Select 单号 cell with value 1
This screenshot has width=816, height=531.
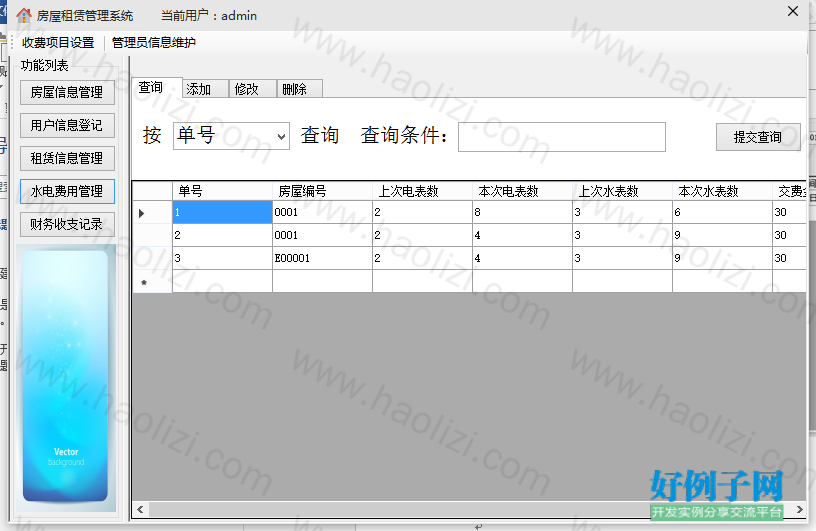pos(222,212)
